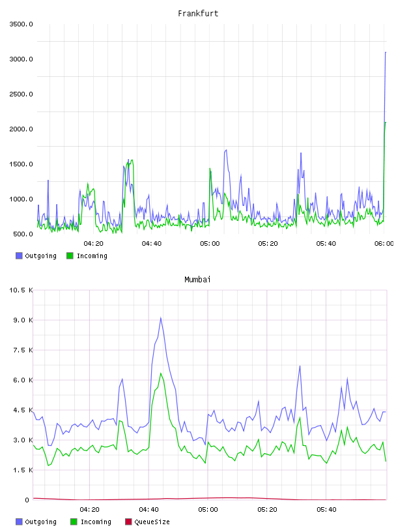Image resolution: width=396 pixels, height=532 pixels.
Task: Click the green incoming peak near 04:45 on Mumbai chart
Action: tap(161, 373)
